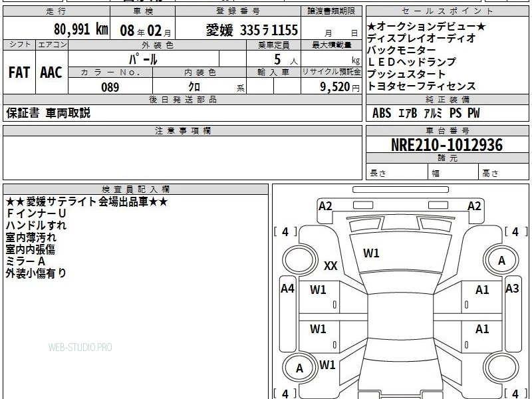
Task: Click the wheel marked A at the diagram's upper right
Action: tap(501, 261)
